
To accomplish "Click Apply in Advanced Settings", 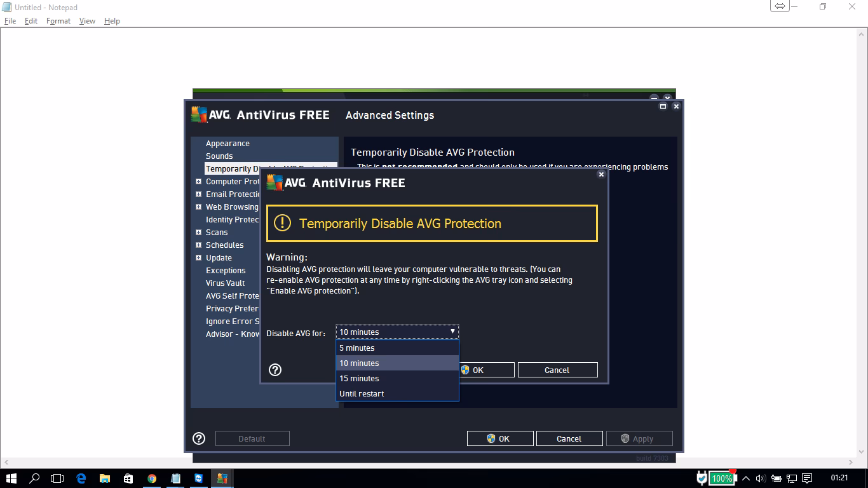I will click(x=639, y=438).
